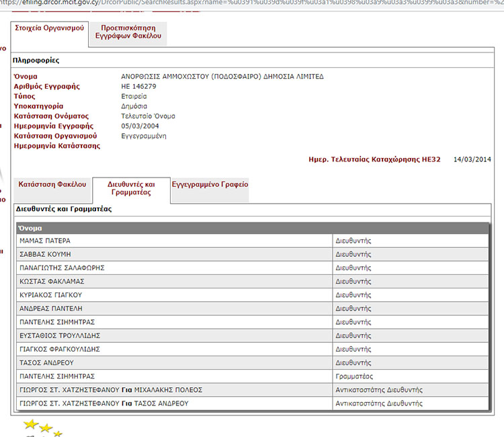Select the row ΓΙΑΓΚΟΣ ΦΡΑΓΚΟΥΛΙΔΗΣ
Image resolution: width=504 pixels, height=437 pixels.
252,349
